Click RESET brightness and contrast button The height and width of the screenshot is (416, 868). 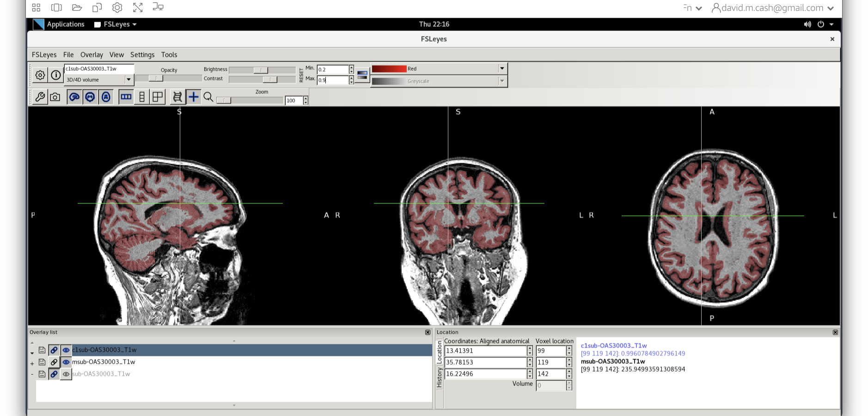click(301, 75)
